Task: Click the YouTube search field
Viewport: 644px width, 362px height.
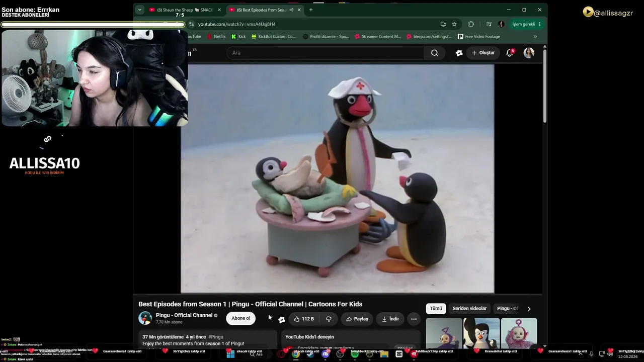Action: 325,53
